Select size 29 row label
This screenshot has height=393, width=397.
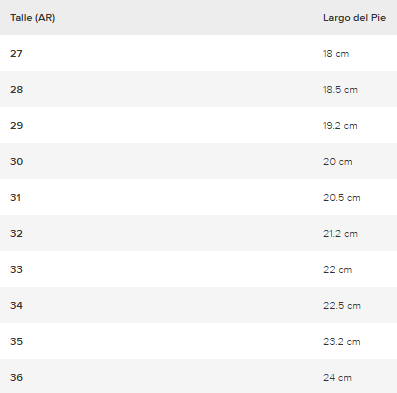point(16,126)
